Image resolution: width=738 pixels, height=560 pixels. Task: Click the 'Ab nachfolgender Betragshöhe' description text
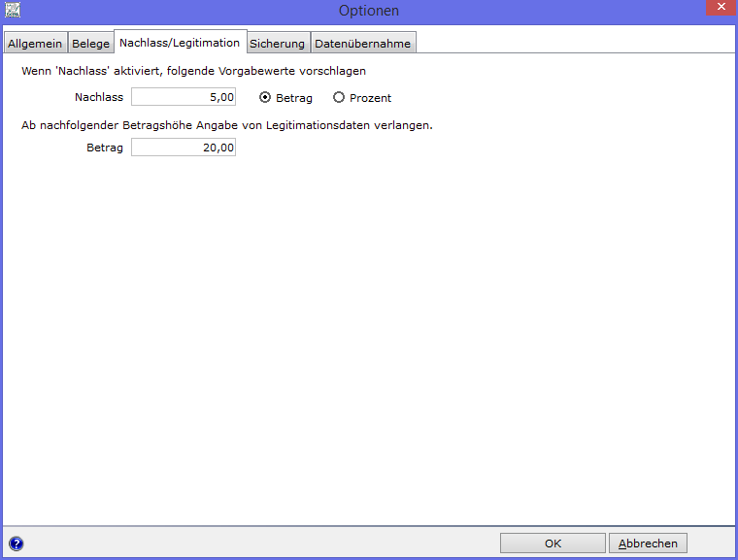coord(227,125)
